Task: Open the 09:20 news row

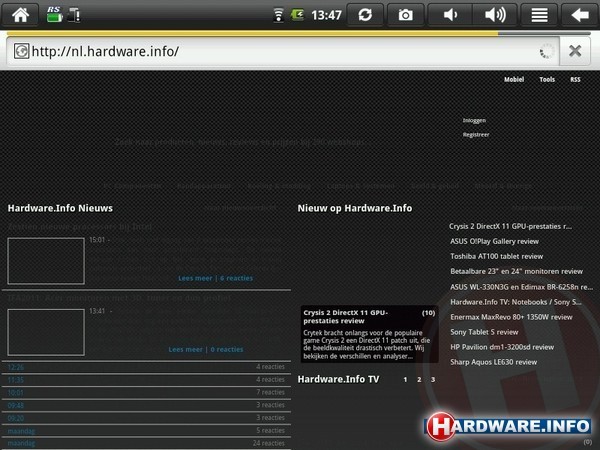Action: coord(146,418)
